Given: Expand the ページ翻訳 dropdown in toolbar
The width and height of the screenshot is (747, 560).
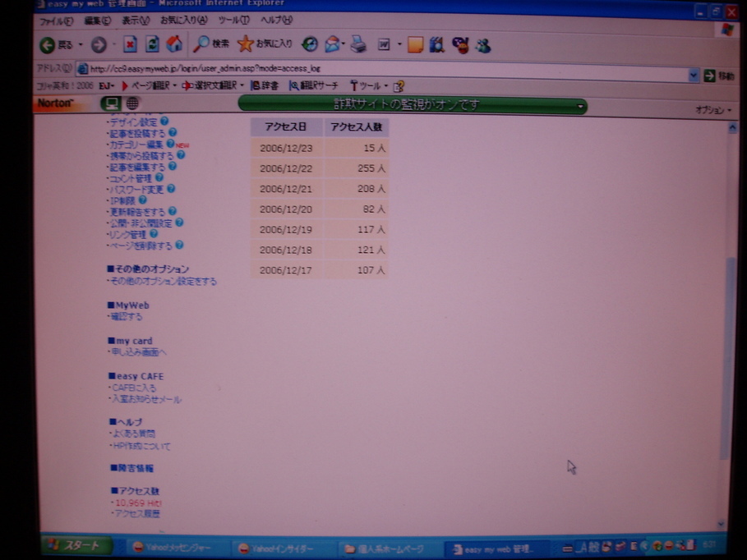Looking at the screenshot, I should coord(175,85).
